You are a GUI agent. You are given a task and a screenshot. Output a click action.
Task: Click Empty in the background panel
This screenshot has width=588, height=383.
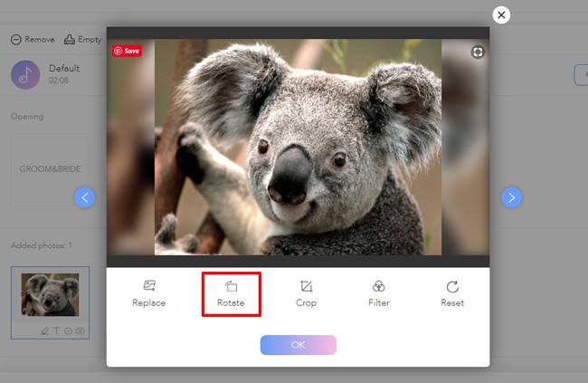click(x=82, y=40)
